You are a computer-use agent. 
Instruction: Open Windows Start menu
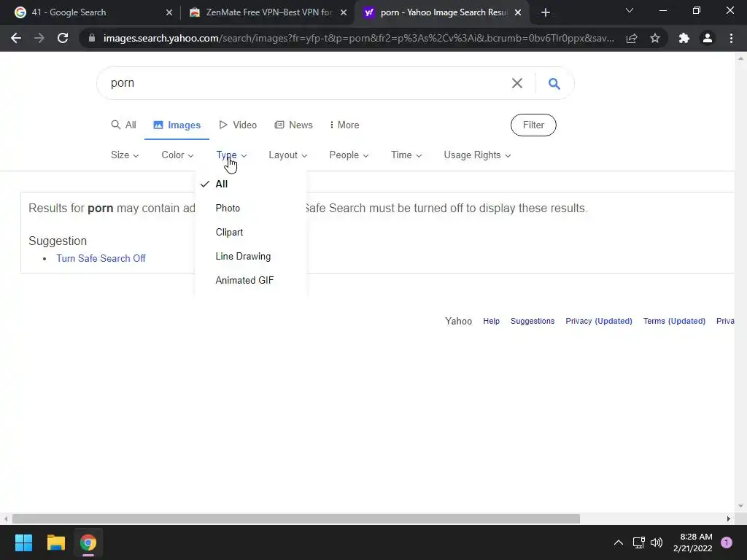tap(23, 542)
